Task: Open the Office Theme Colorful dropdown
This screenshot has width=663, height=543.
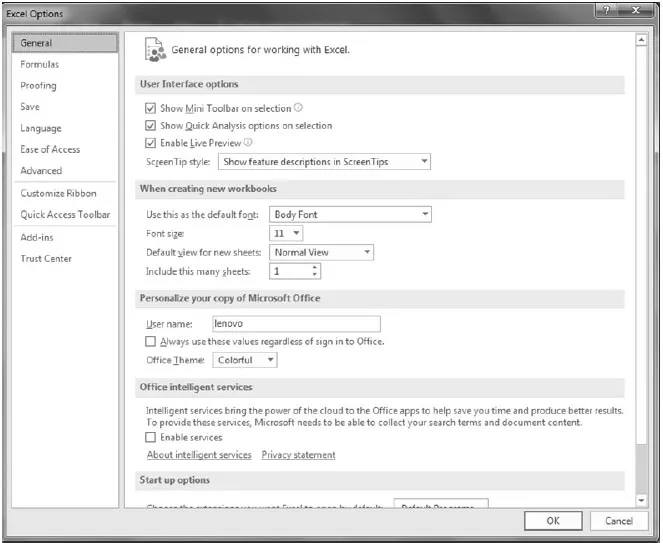Action: coord(245,360)
